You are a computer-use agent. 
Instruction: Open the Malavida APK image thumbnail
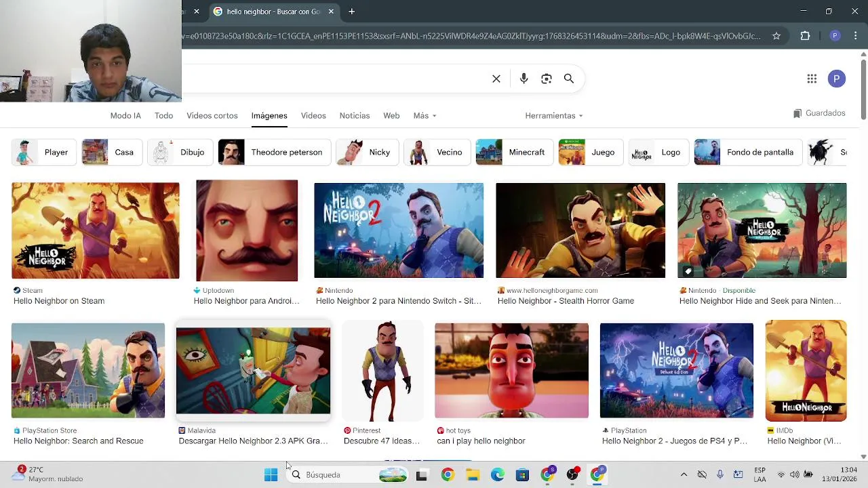[253, 371]
